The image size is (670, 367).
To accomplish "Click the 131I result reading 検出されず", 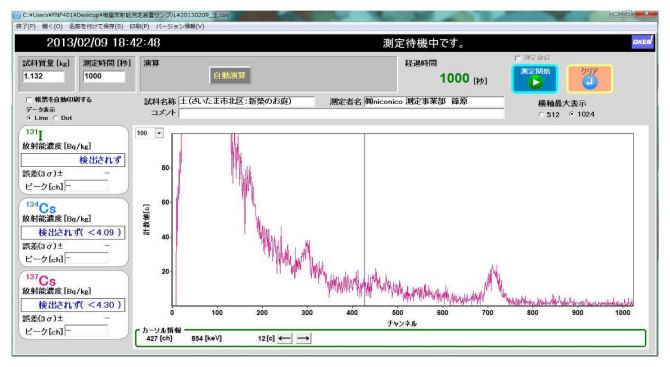I will click(x=73, y=160).
